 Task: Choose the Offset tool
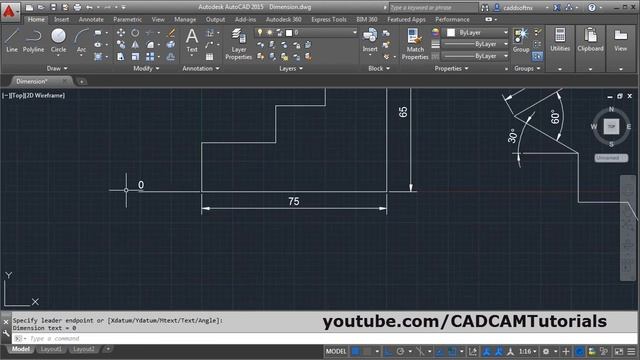[171, 56]
